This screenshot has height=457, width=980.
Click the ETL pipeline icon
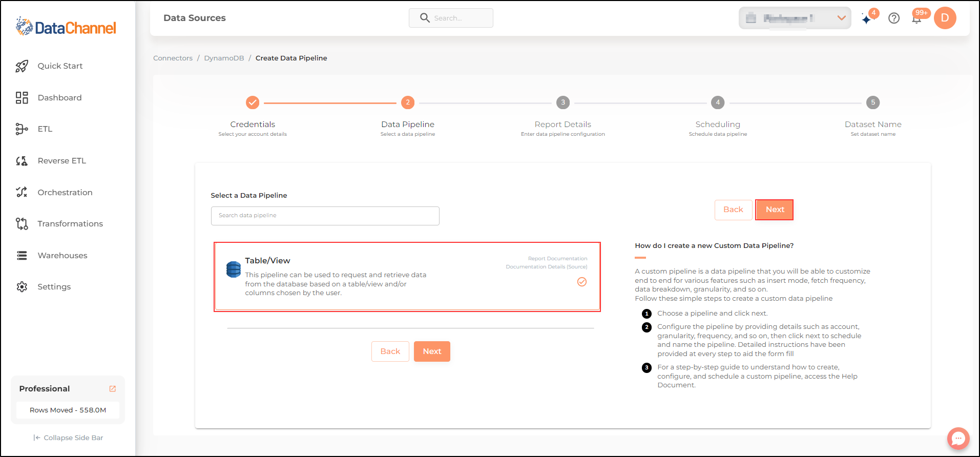[x=22, y=129]
